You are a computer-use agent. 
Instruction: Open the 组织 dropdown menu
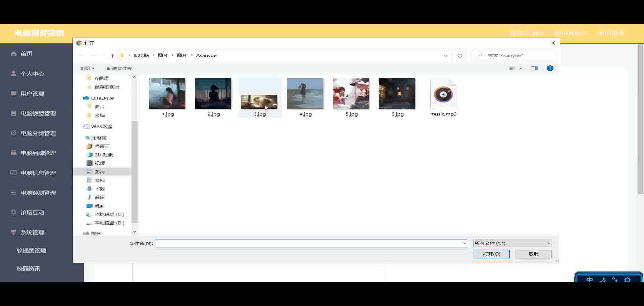click(87, 68)
